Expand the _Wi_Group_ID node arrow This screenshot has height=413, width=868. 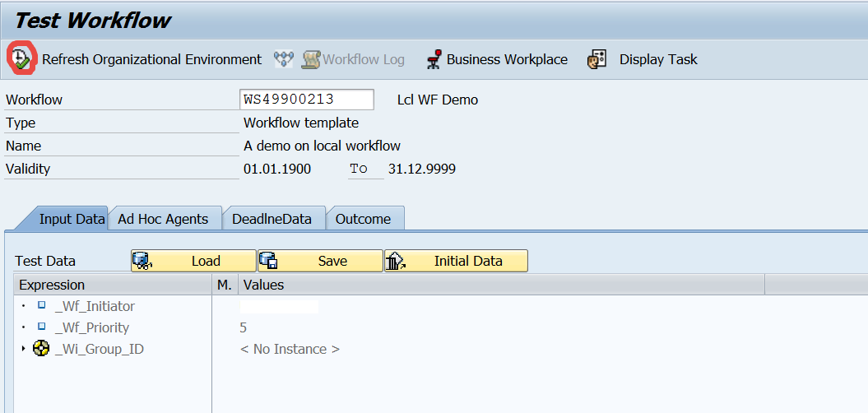tap(23, 349)
